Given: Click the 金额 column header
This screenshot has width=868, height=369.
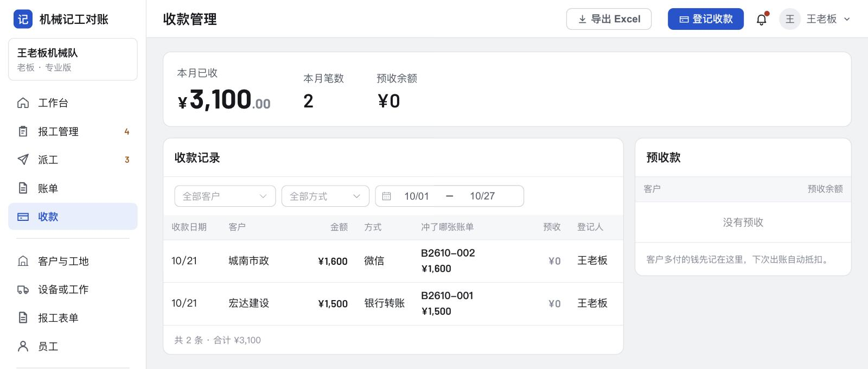Looking at the screenshot, I should click(x=339, y=227).
